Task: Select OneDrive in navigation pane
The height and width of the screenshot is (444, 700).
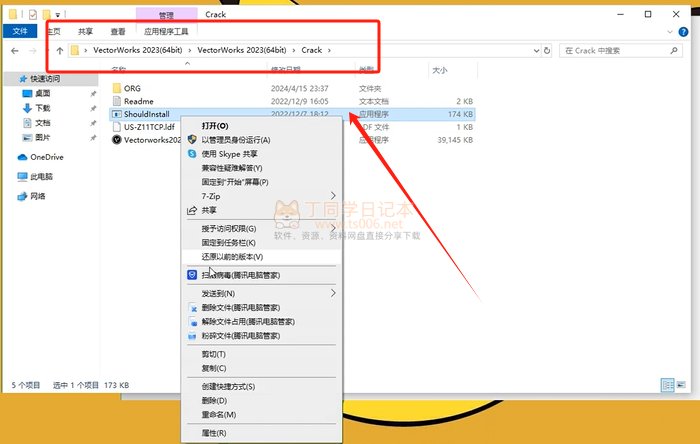Action: pos(46,157)
